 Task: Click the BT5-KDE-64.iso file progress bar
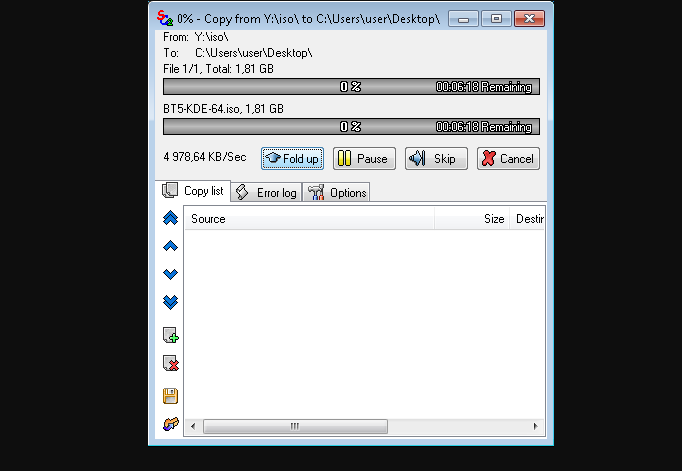pos(351,127)
